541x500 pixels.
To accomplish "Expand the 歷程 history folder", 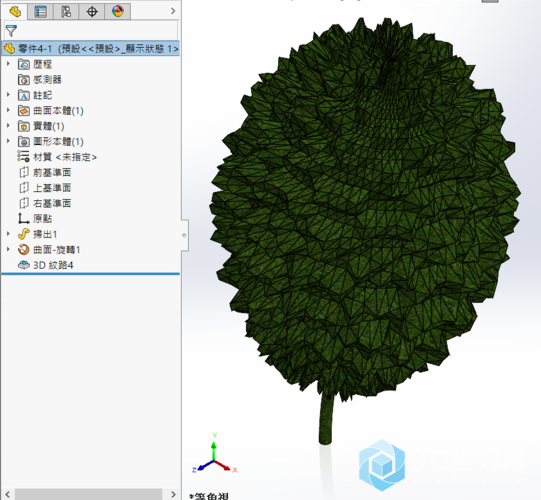I will 8,64.
